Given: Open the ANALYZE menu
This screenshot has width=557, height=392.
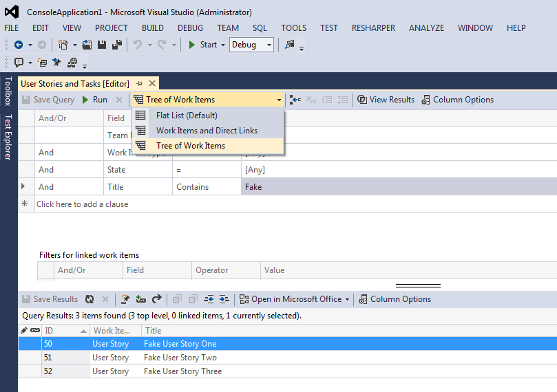Looking at the screenshot, I should [426, 28].
